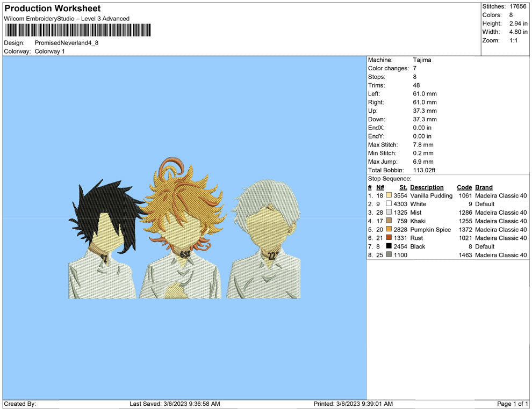Click the Brand column header
This screenshot has width=532, height=409.
pyautogui.click(x=484, y=187)
